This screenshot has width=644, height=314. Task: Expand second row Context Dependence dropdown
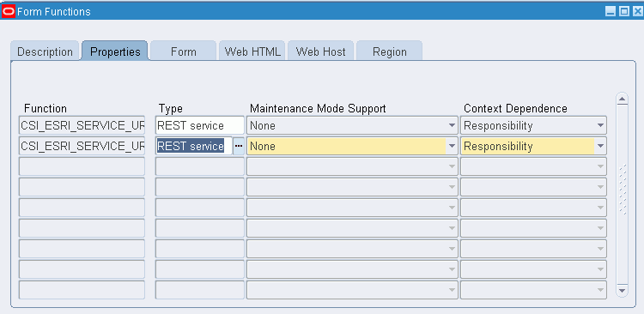(600, 146)
